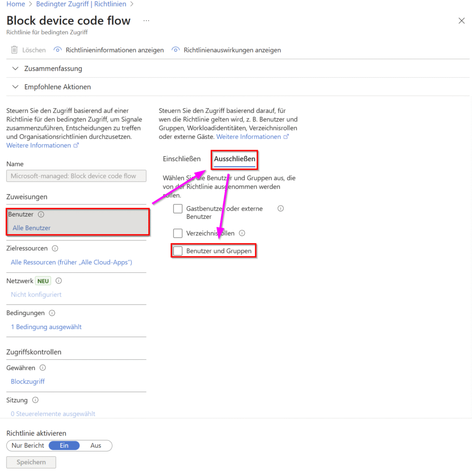Click the info icon beside Verzeichnisrollen
The width and height of the screenshot is (472, 476).
pyautogui.click(x=241, y=233)
